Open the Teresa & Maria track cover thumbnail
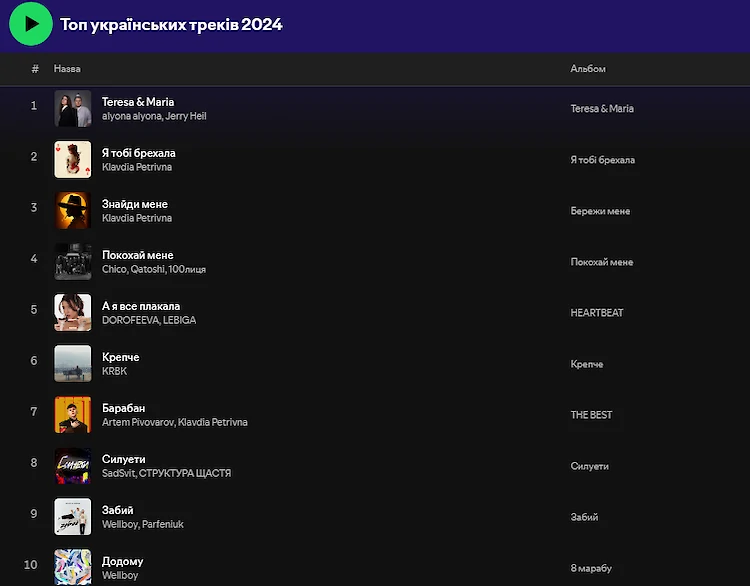Viewport: 750px width, 586px height. [x=73, y=109]
